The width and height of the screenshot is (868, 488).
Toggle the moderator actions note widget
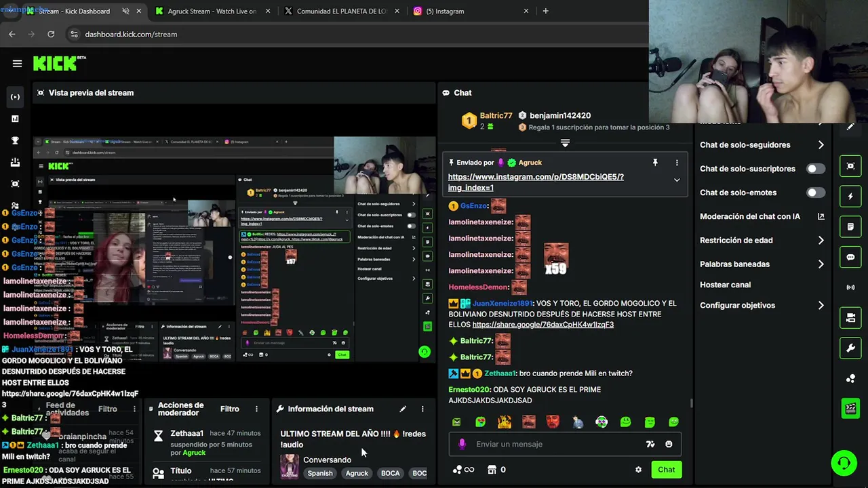pos(850,227)
